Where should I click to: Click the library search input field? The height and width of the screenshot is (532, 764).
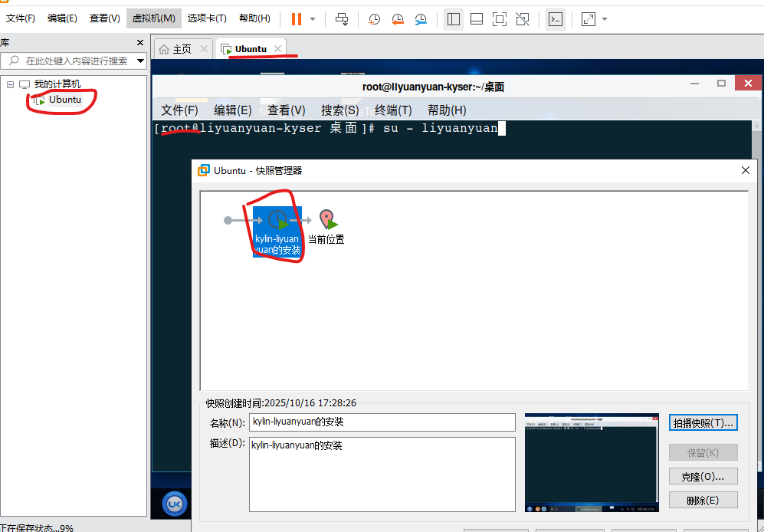pos(68,61)
